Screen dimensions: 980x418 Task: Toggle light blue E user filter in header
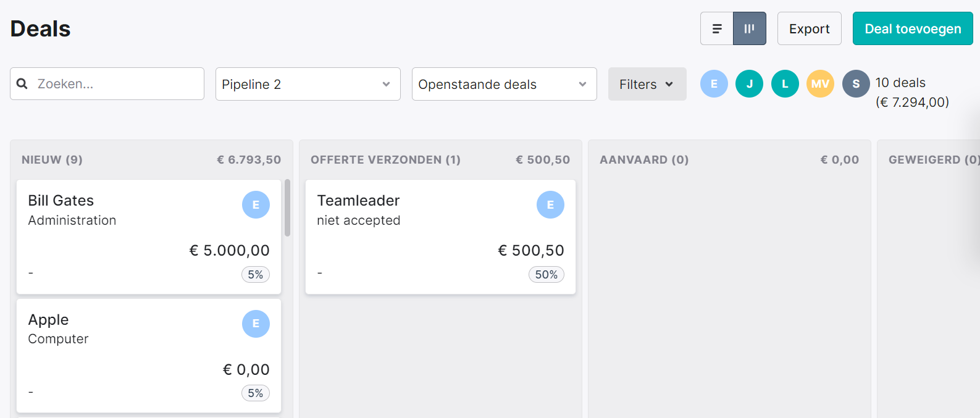point(714,84)
